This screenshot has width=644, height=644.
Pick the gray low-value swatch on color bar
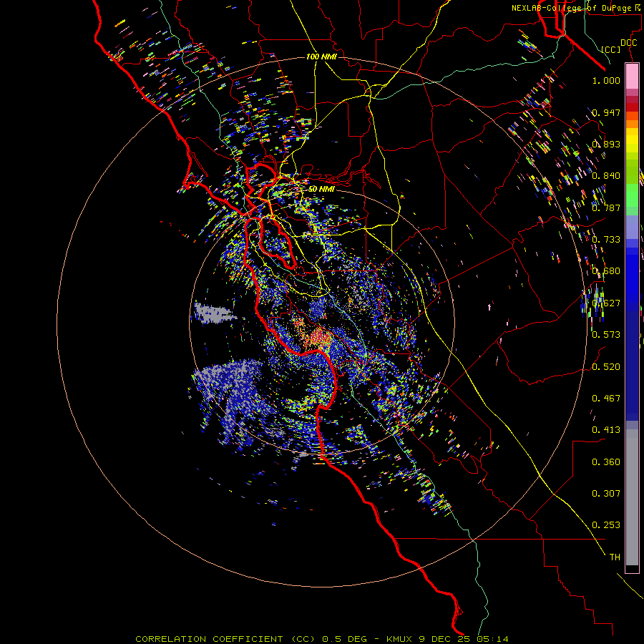tap(632, 497)
